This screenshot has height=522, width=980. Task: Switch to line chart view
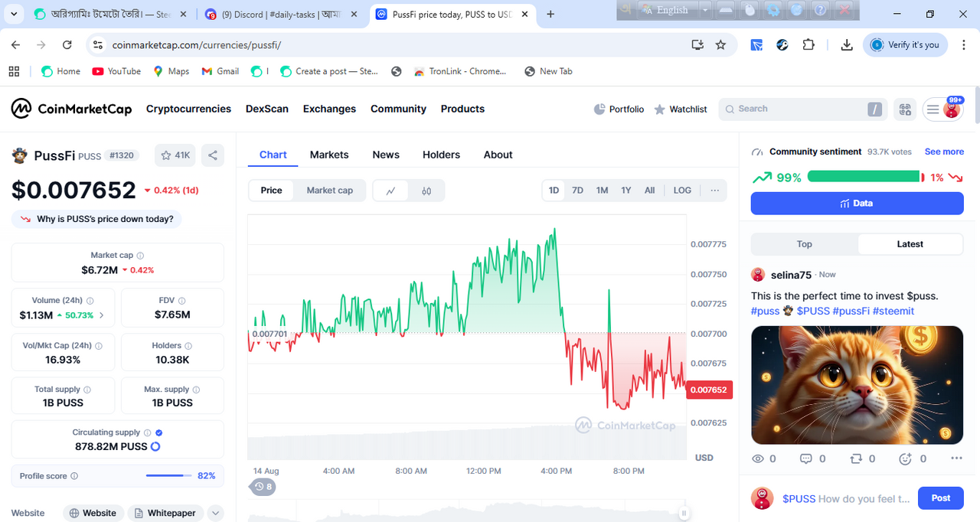point(391,191)
